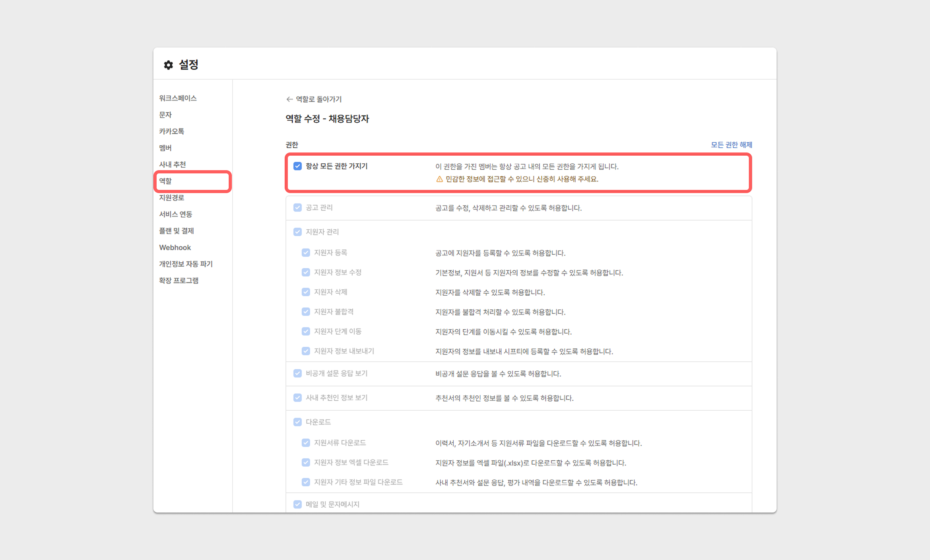Toggle the 지원자 관리 checkbox
The height and width of the screenshot is (560, 930).
point(298,232)
